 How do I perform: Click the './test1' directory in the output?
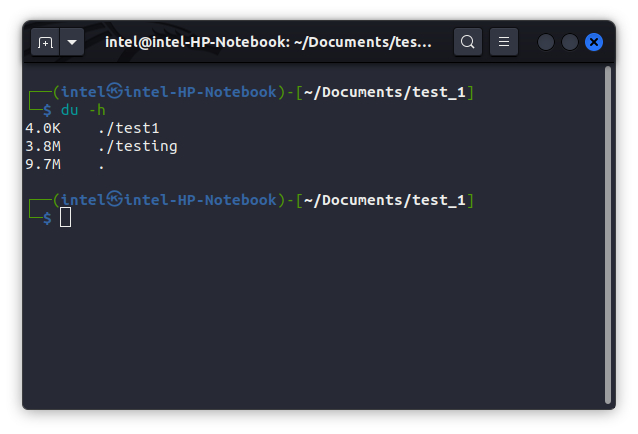(128, 128)
